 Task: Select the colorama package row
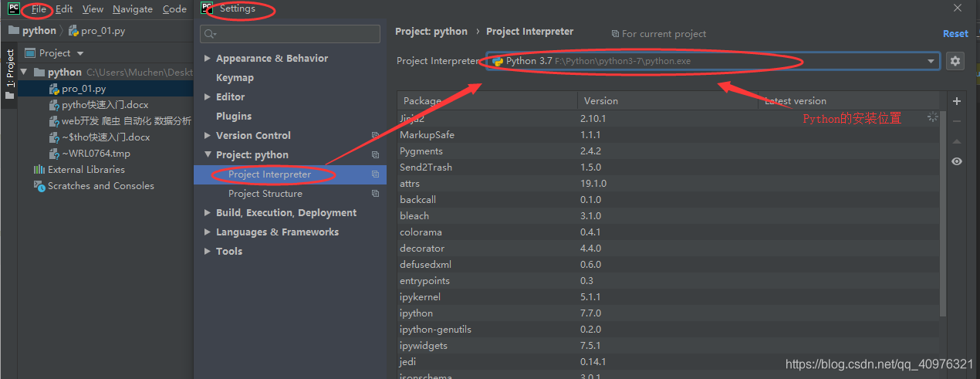[x=668, y=232]
